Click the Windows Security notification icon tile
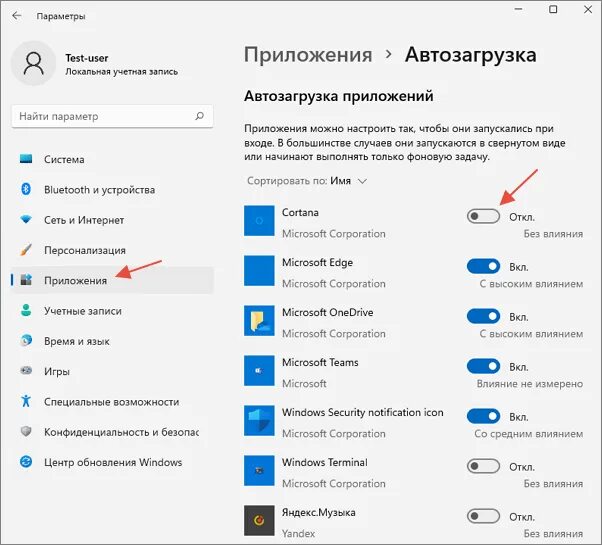 tap(259, 421)
